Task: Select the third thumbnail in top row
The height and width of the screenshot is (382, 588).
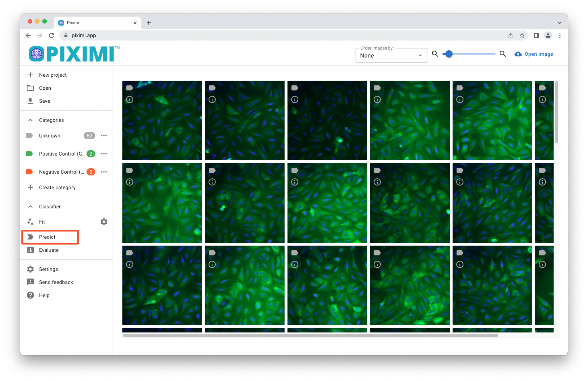Action: [327, 120]
